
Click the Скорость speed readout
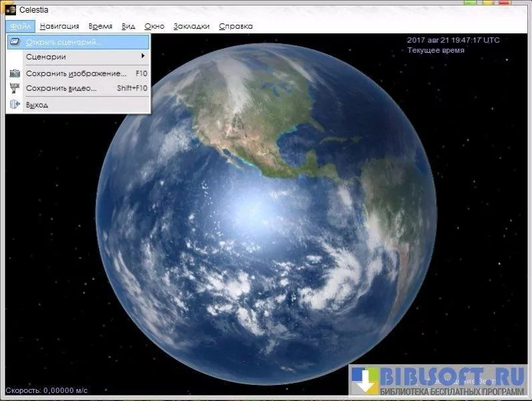click(x=47, y=390)
